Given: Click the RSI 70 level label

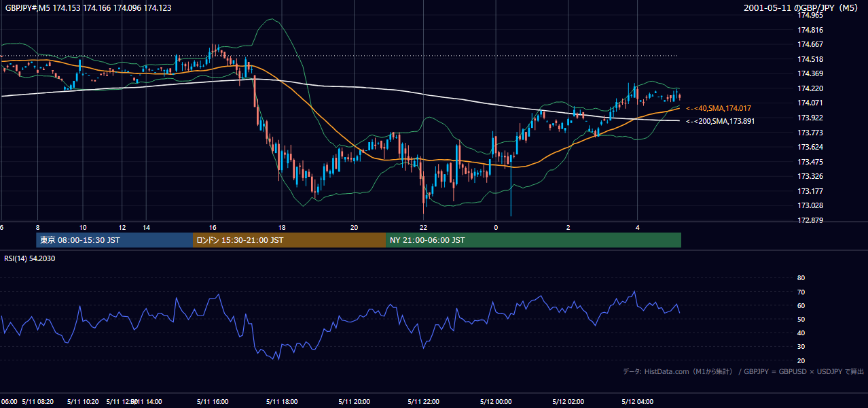Looking at the screenshot, I should point(801,292).
